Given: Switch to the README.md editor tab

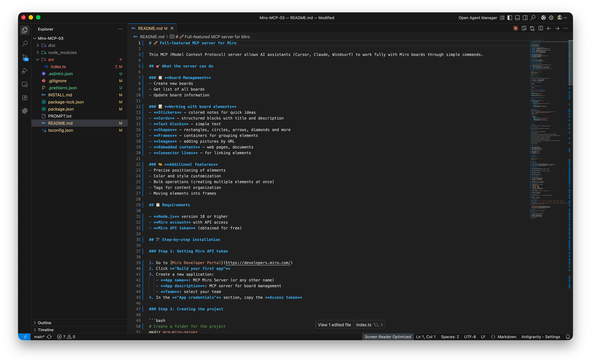Looking at the screenshot, I should pos(151,28).
